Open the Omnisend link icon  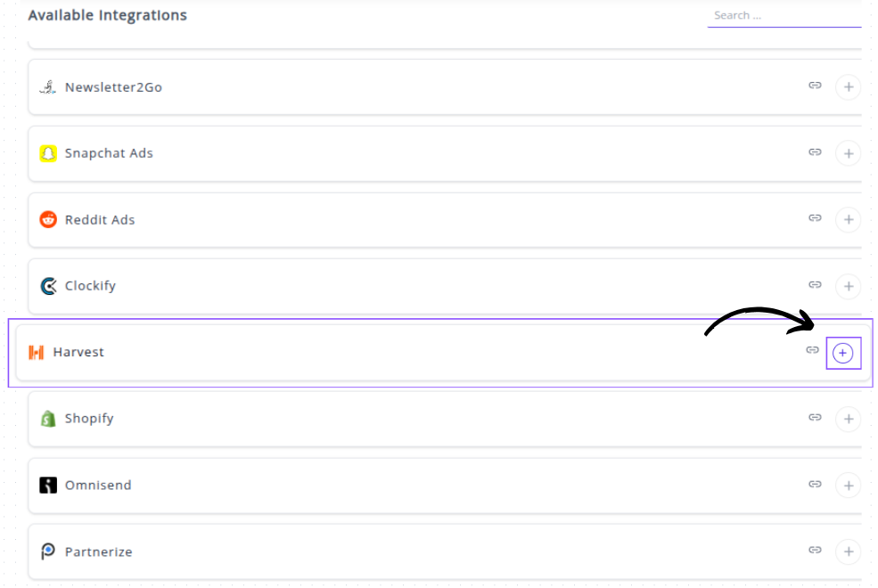tap(815, 484)
